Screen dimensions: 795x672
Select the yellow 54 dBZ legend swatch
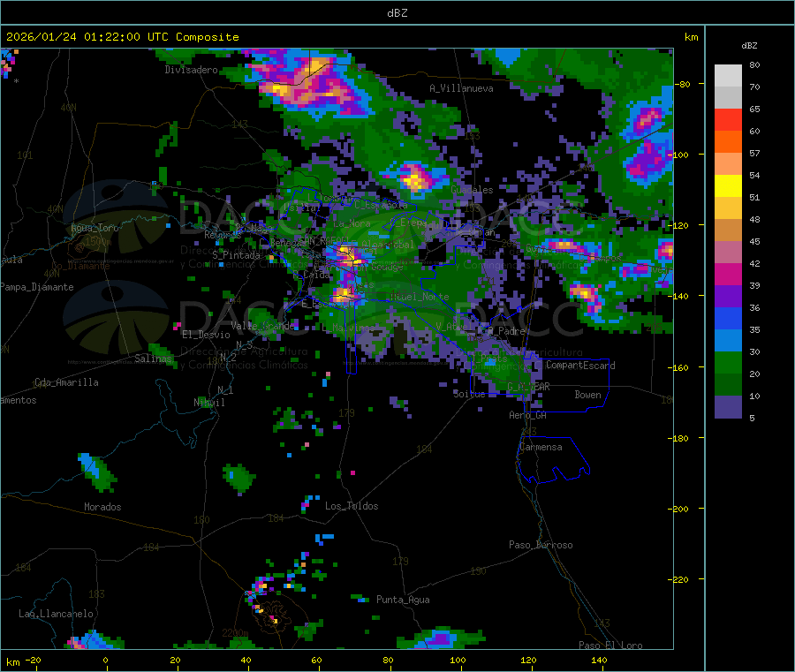pos(728,186)
